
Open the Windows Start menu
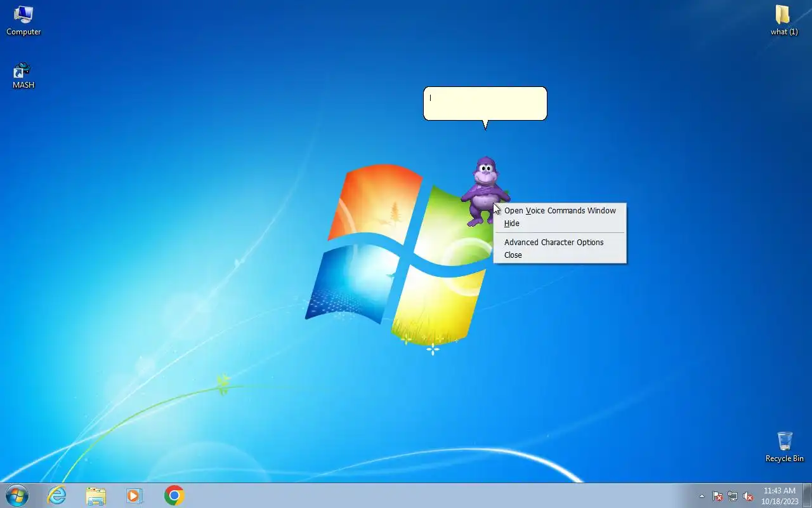(16, 495)
